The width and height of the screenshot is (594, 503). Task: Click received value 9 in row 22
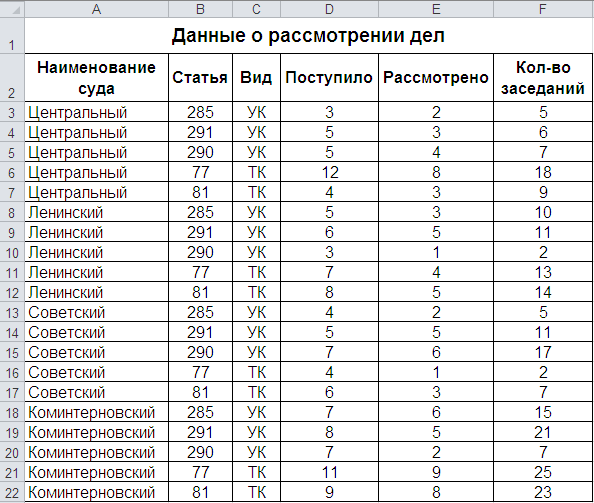[x=329, y=493]
